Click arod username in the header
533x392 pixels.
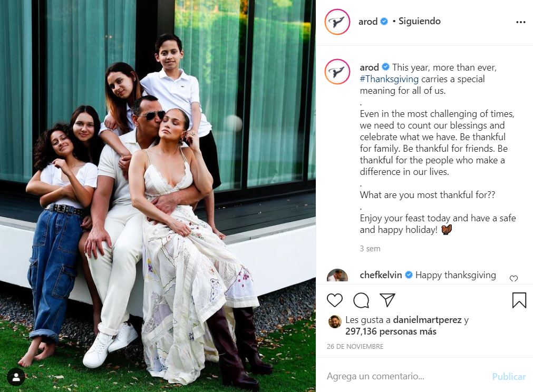(368, 22)
